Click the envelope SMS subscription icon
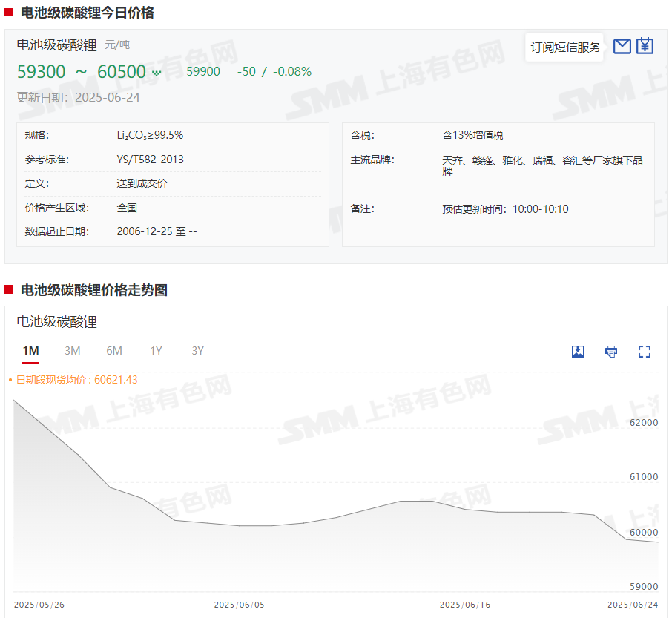This screenshot has width=672, height=618. (x=622, y=46)
